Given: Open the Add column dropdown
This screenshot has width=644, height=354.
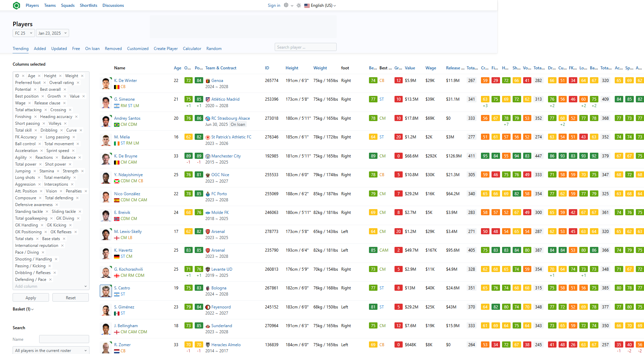Looking at the screenshot, I should [x=51, y=286].
